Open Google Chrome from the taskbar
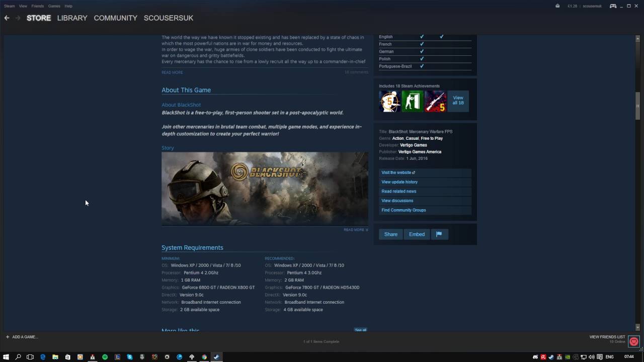 pos(204,357)
